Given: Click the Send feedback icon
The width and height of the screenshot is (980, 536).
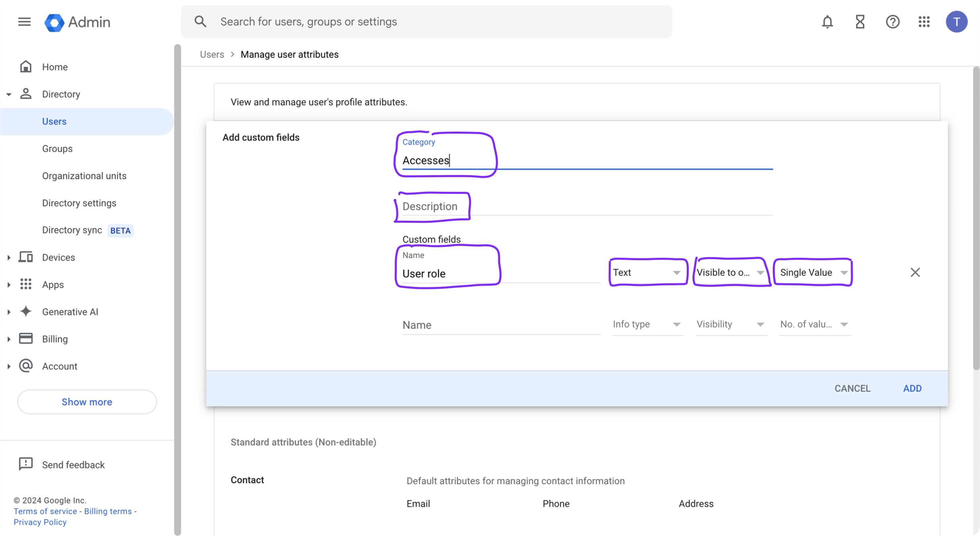Looking at the screenshot, I should coord(26,464).
